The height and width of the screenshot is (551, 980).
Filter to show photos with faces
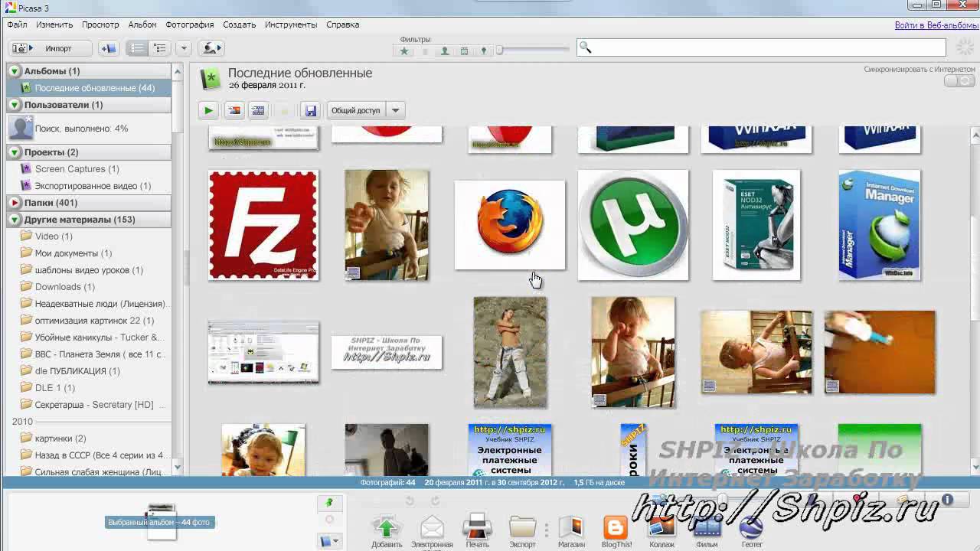point(444,51)
